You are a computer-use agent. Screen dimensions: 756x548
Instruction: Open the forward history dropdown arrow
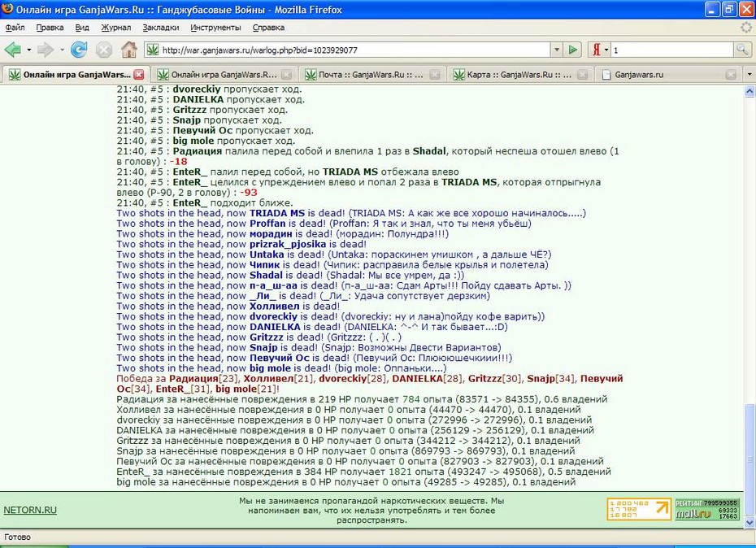point(62,50)
